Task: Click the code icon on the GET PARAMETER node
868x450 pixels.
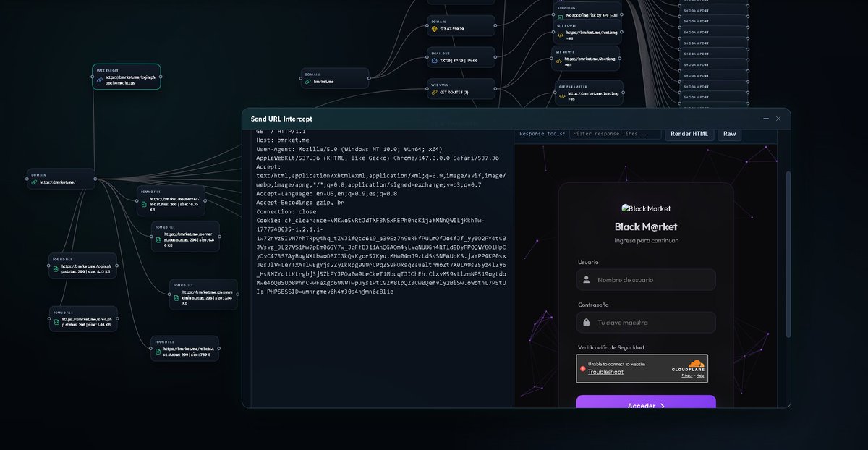Action: pos(561,96)
